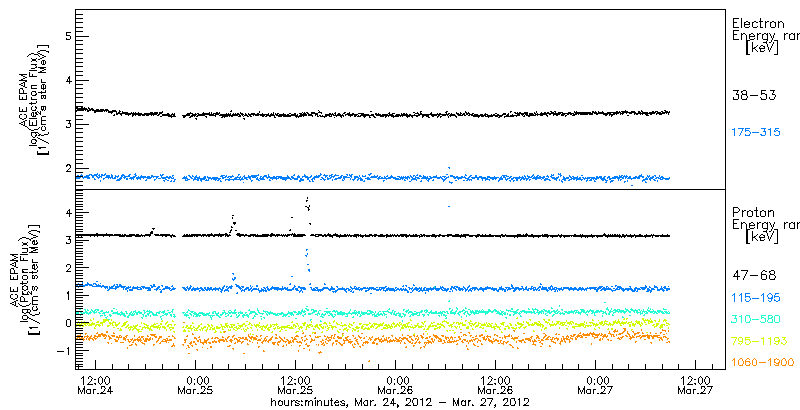
Task: Click the 5 tick on the electron axis
Action: click(x=68, y=36)
